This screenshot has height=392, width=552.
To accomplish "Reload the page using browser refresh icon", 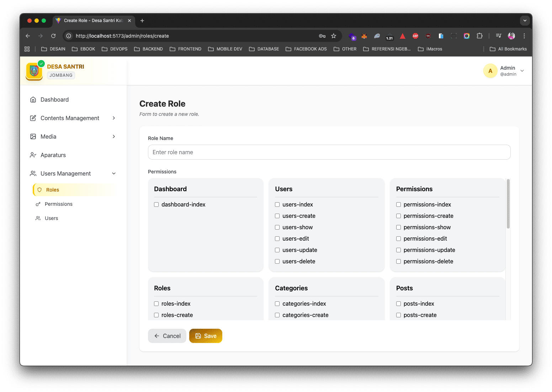I will [53, 36].
